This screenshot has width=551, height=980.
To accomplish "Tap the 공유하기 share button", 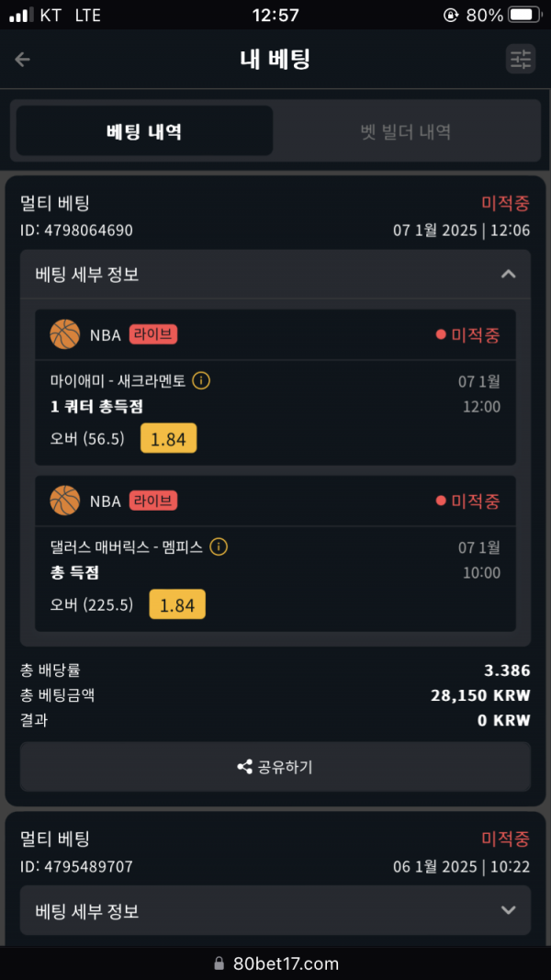I will point(275,766).
